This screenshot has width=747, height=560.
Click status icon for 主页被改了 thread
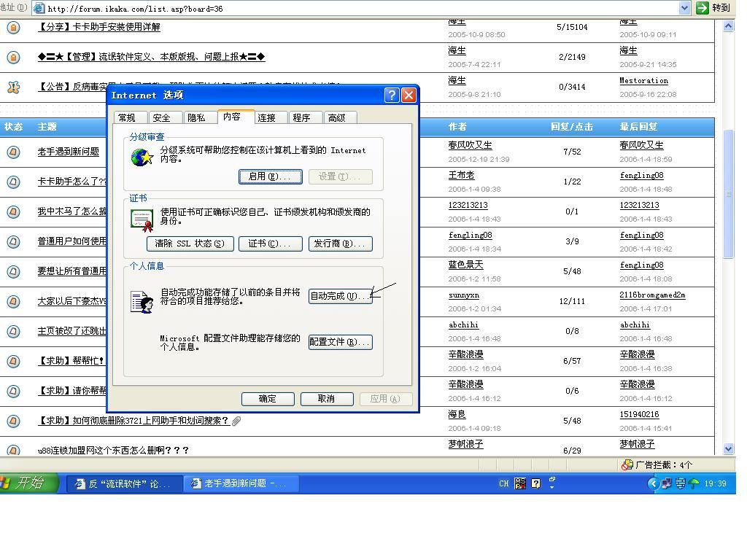13,332
